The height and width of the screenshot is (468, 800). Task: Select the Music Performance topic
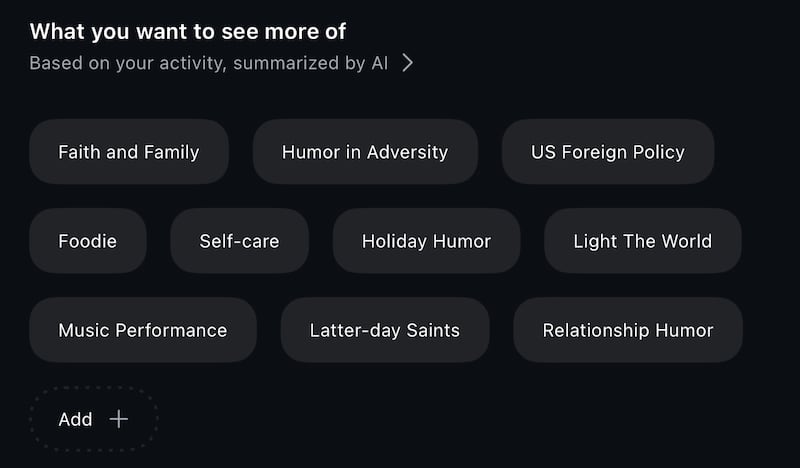[143, 330]
